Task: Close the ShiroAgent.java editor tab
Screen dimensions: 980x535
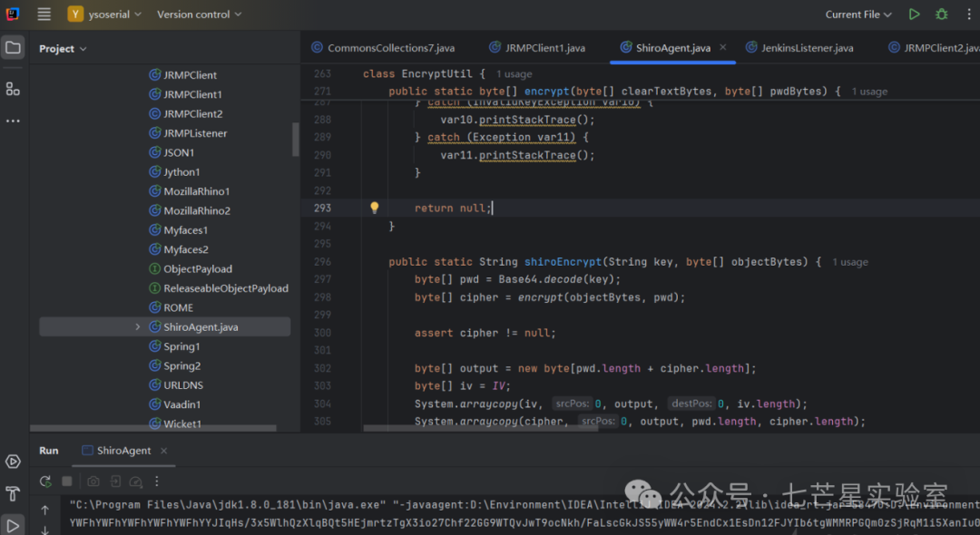Action: [723, 47]
